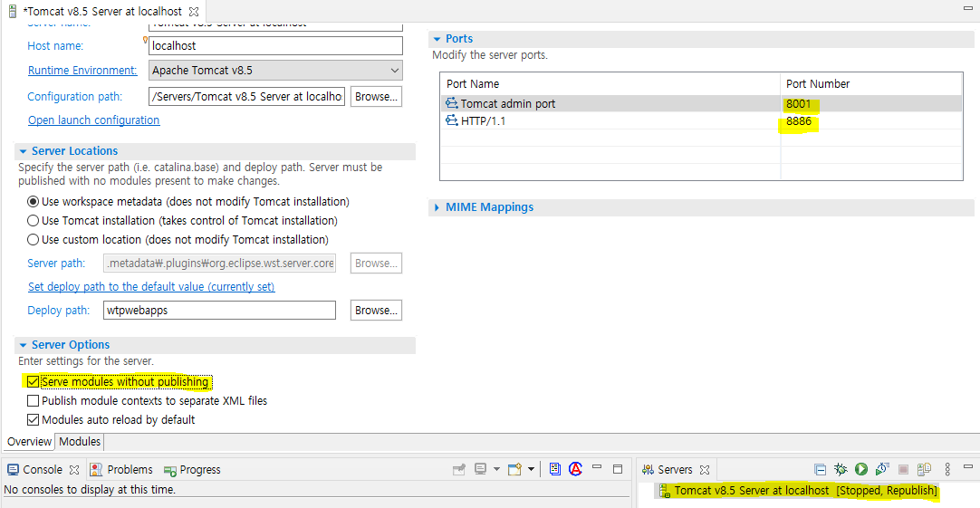This screenshot has height=508, width=980.
Task: Collapse the Server Locations section
Action: coord(24,151)
